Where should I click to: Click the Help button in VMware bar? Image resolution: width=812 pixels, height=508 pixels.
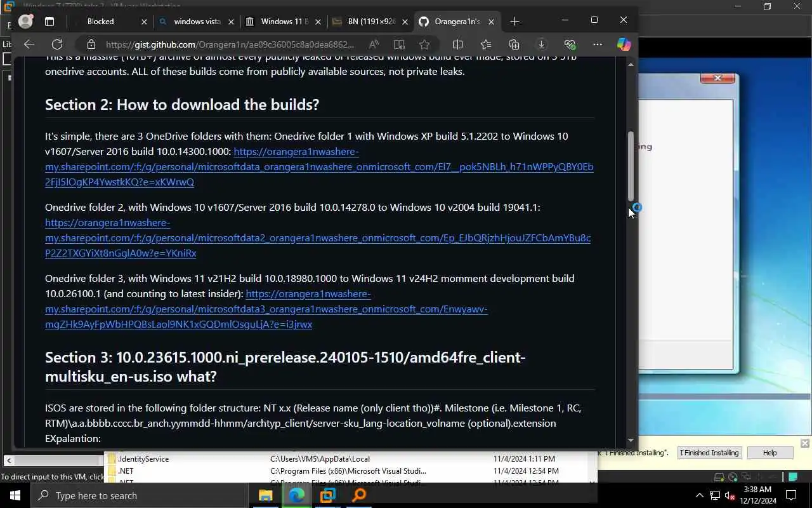coord(769,453)
